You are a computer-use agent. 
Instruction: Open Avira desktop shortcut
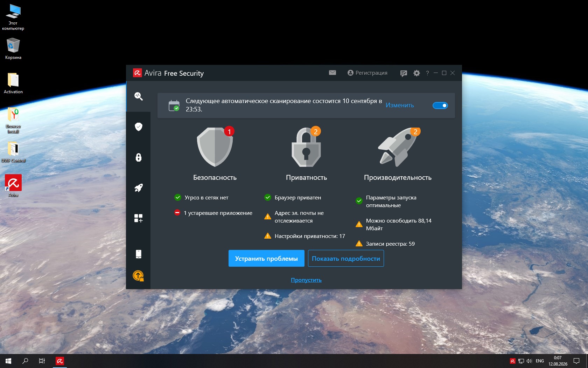(13, 186)
